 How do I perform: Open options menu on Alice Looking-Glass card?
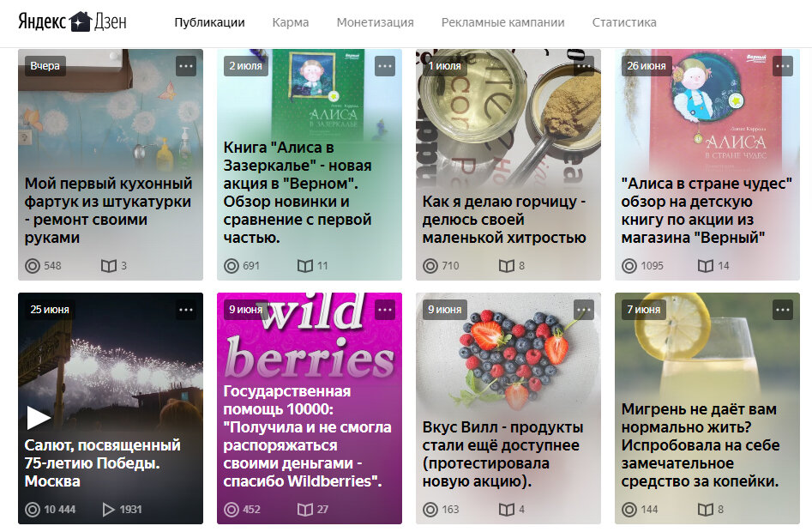coord(385,66)
